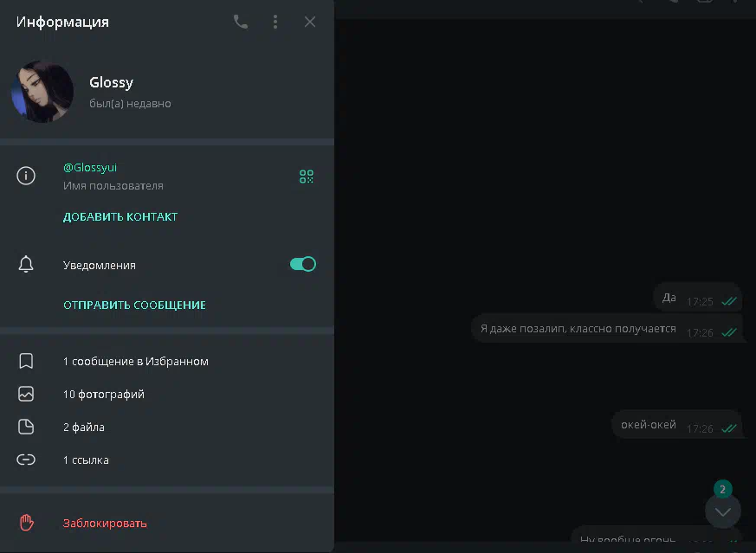Toggle the Уведомления switch off
Screen dimensions: 756x553
[x=302, y=264]
